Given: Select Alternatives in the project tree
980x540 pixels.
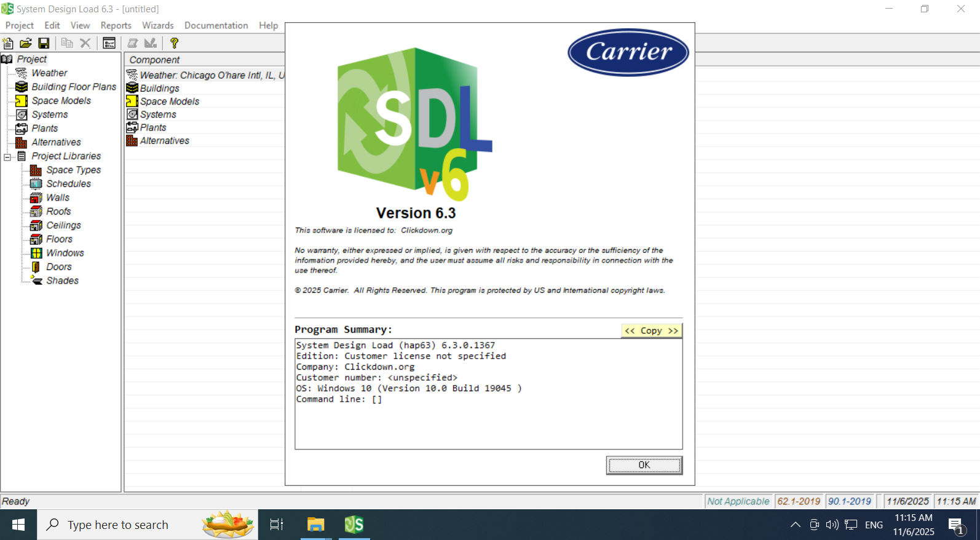Looking at the screenshot, I should [x=56, y=142].
